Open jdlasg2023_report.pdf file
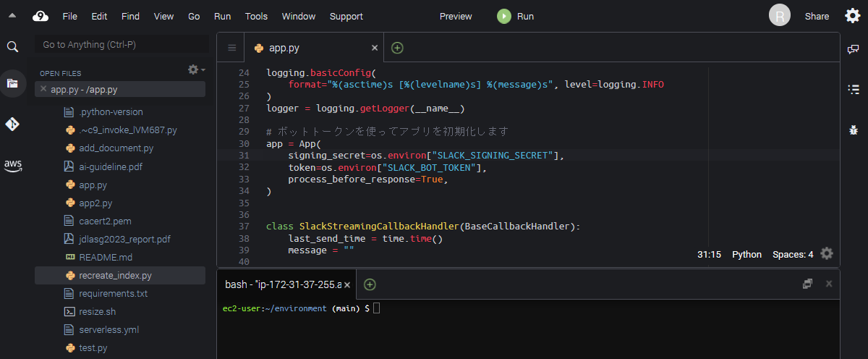Viewport: 868px width, 359px height. tap(124, 239)
